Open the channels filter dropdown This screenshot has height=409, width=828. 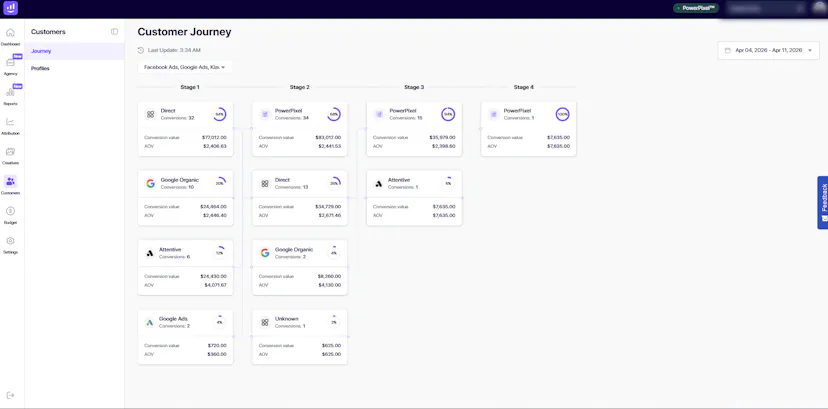pyautogui.click(x=185, y=67)
